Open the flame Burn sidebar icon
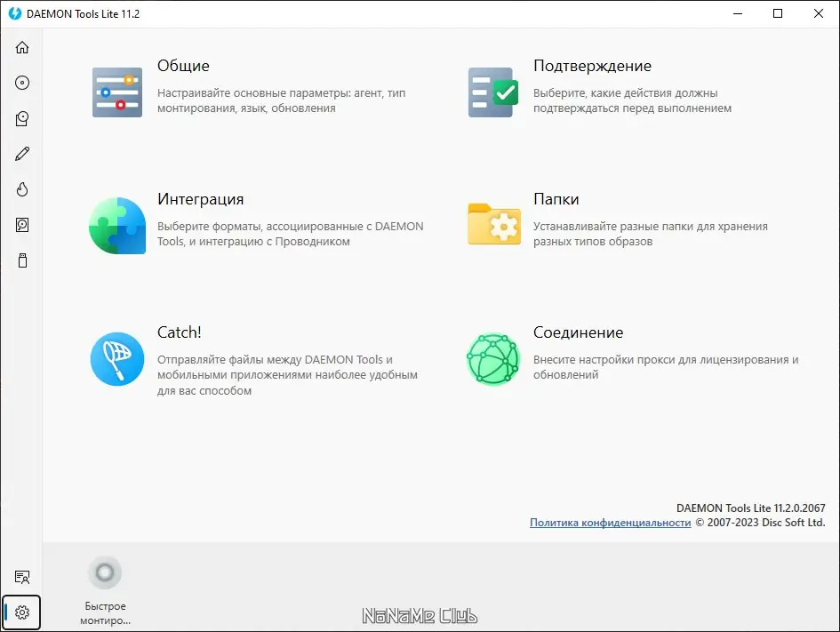The height and width of the screenshot is (632, 840). (x=22, y=189)
